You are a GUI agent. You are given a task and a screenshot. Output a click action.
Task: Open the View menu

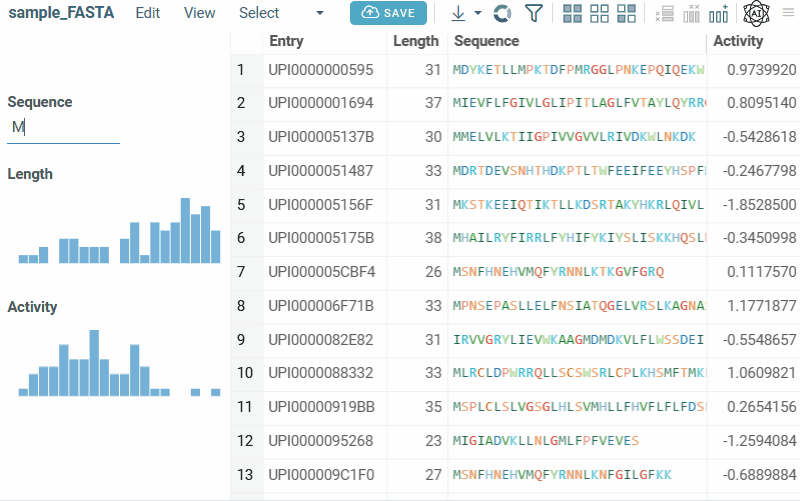200,13
